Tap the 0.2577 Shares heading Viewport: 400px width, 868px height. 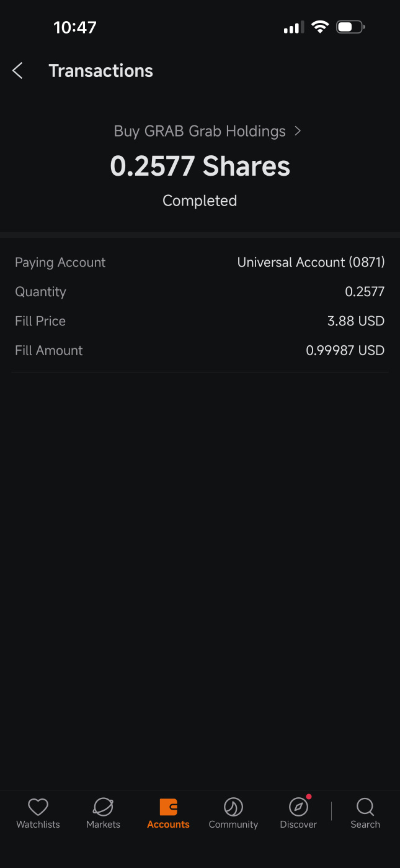point(200,166)
